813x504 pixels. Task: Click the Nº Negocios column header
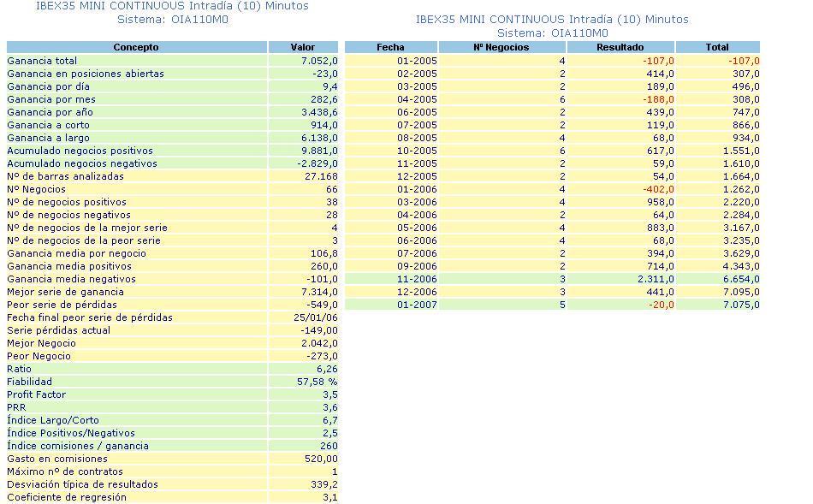pos(501,47)
